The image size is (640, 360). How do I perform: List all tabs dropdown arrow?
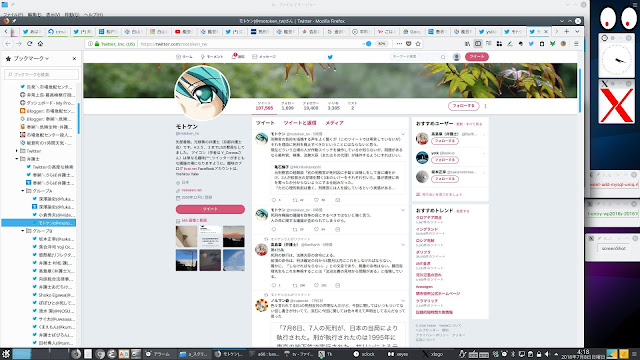pos(577,31)
